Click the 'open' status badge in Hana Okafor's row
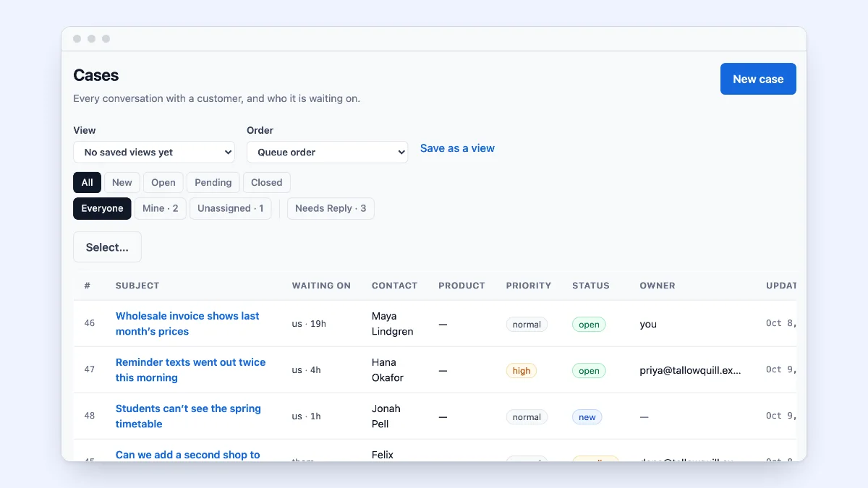This screenshot has height=488, width=868. coord(589,371)
